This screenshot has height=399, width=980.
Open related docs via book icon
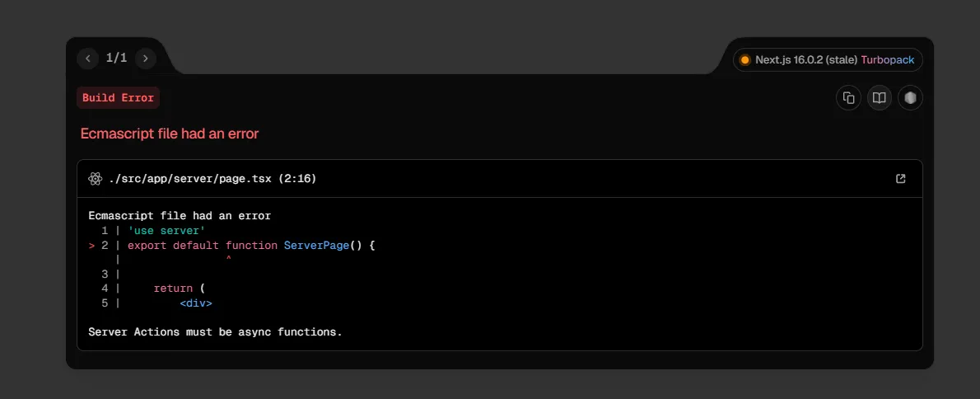[880, 98]
